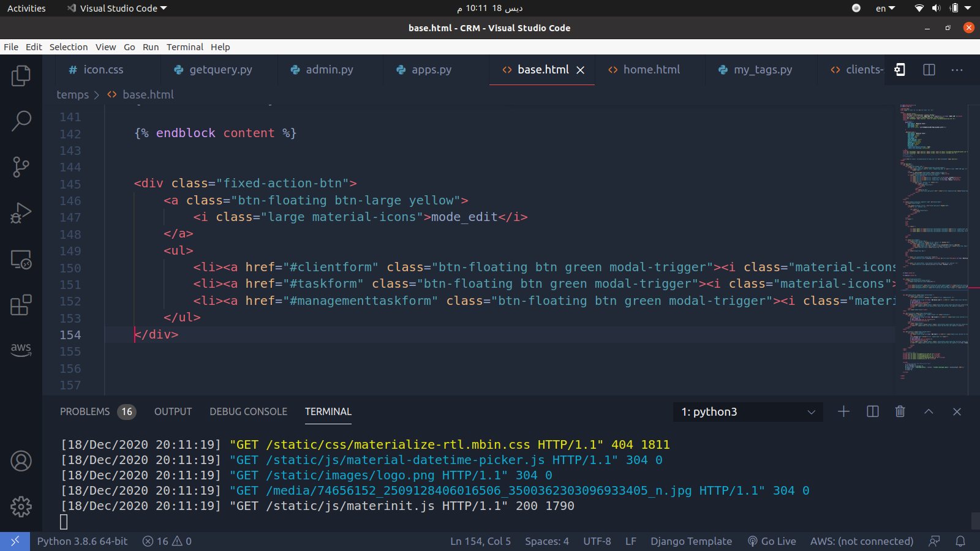Switch to the getquery.py tab
The image size is (980, 551).
click(213, 70)
